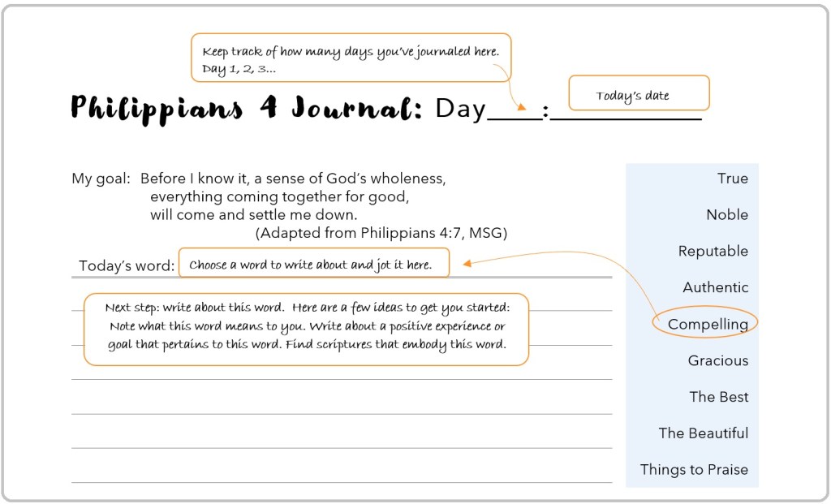Click the Philippians 4 Journal title
The height and width of the screenshot is (504, 831).
(x=246, y=108)
